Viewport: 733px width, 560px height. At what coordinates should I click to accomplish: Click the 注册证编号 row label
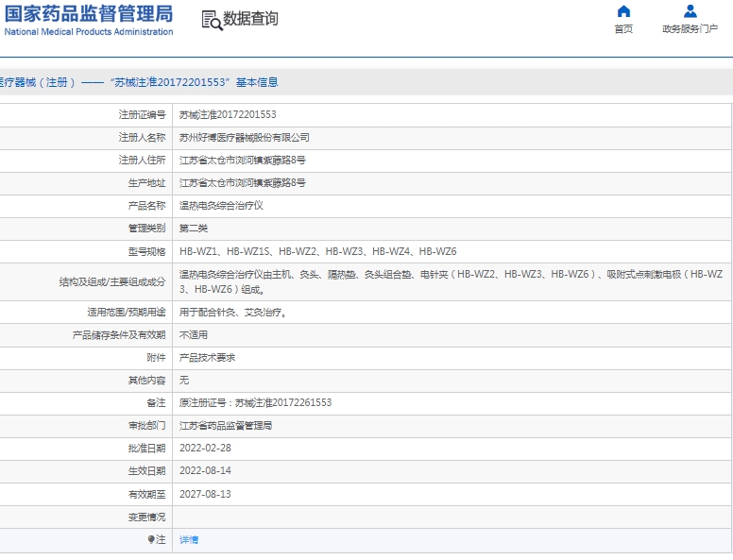pyautogui.click(x=142, y=114)
